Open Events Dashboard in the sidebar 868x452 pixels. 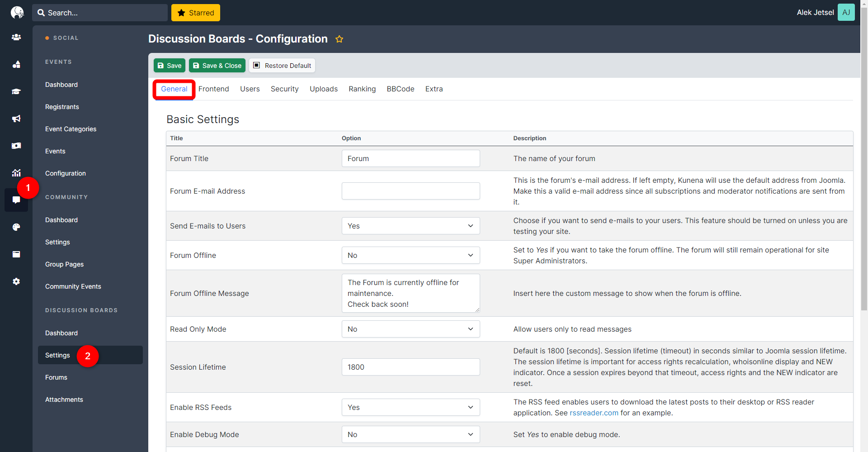[x=61, y=85]
